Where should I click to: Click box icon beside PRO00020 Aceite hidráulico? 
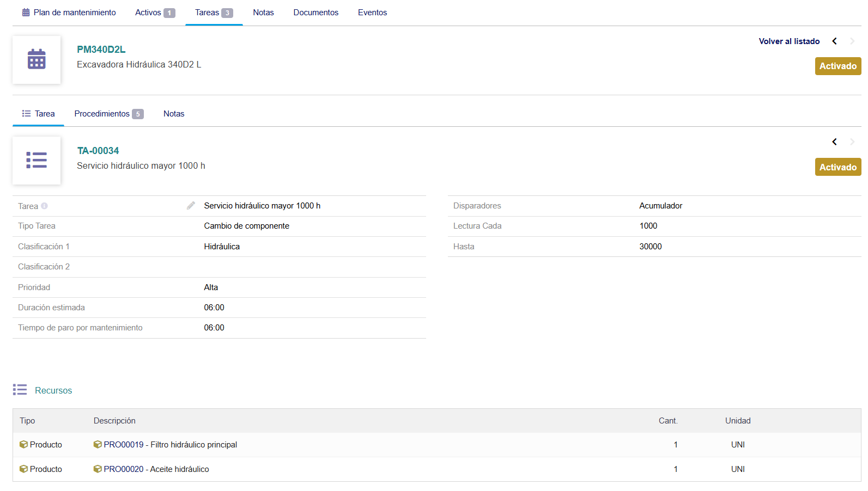pos(98,469)
